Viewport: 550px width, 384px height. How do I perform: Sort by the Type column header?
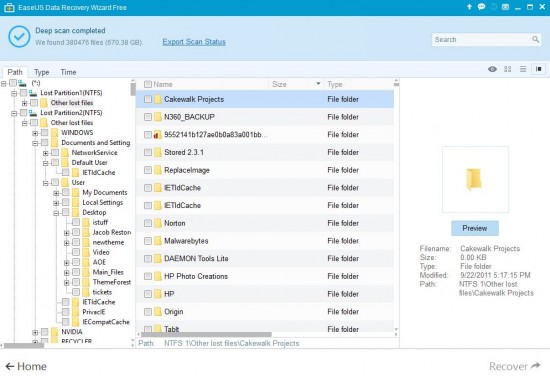pos(335,84)
